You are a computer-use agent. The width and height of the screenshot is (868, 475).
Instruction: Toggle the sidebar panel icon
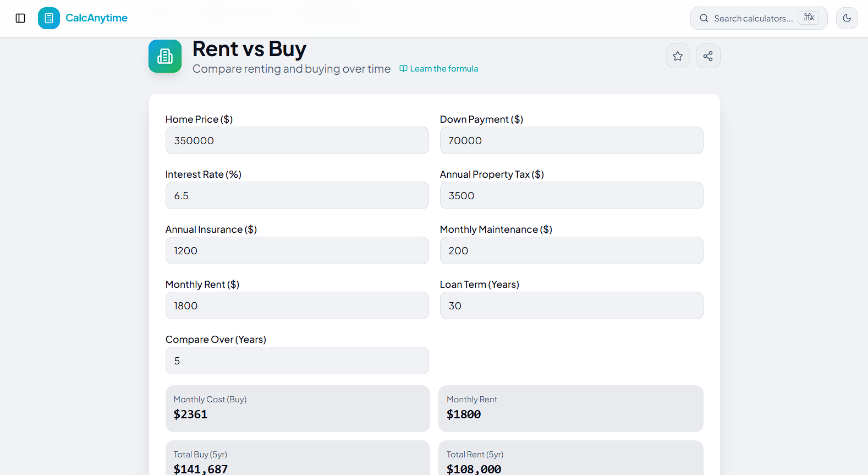(20, 18)
